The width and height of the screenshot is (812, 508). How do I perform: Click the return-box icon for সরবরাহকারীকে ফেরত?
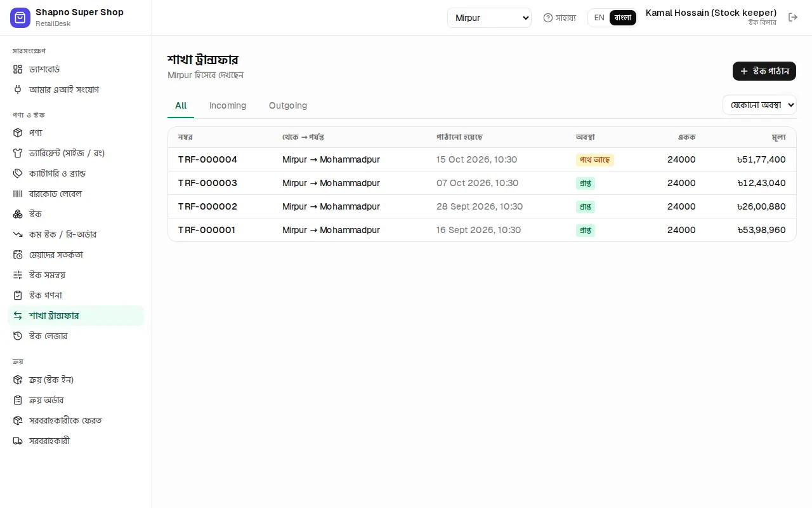coord(18,420)
